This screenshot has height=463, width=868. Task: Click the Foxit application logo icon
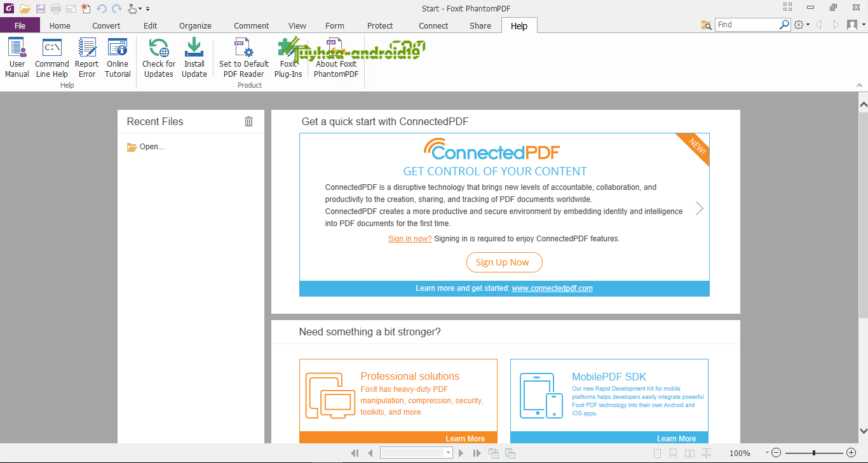click(8, 8)
